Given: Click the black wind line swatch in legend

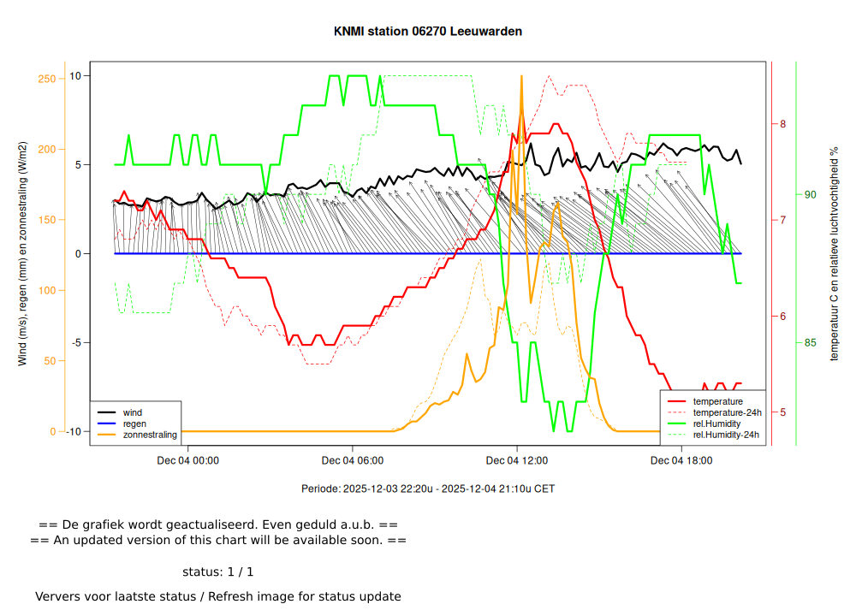Looking at the screenshot, I should (106, 412).
